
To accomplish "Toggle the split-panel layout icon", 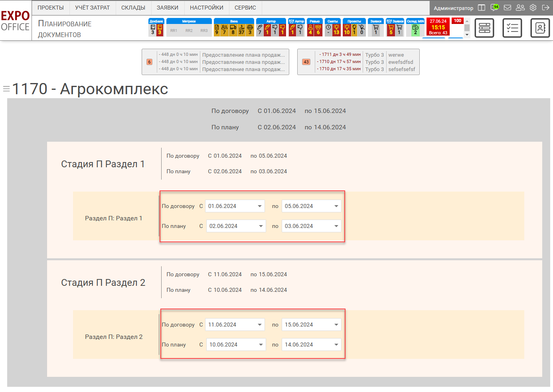I will 482,8.
